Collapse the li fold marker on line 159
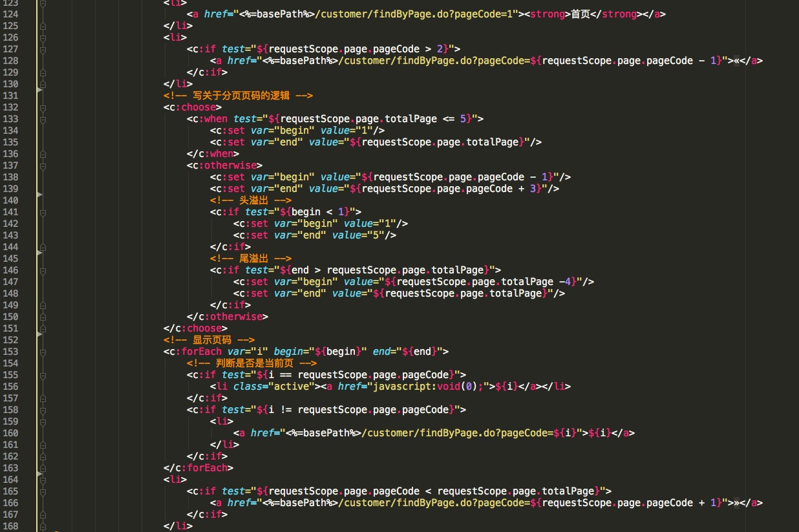799x532 pixels. [x=43, y=421]
